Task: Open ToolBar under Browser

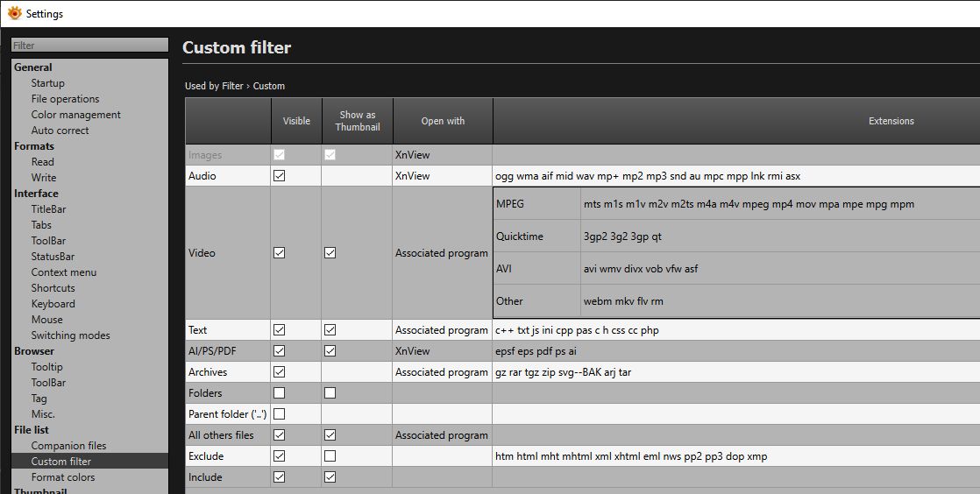Action: [x=48, y=382]
